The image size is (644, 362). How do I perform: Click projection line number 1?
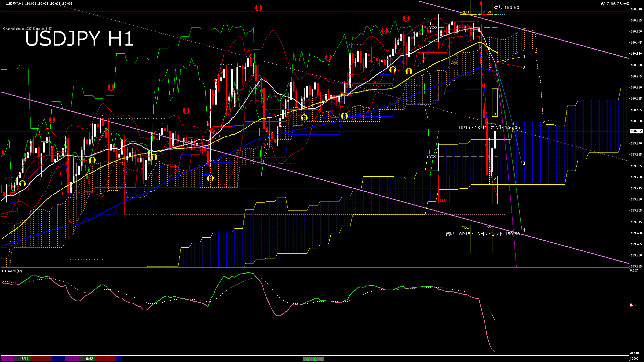click(x=524, y=57)
